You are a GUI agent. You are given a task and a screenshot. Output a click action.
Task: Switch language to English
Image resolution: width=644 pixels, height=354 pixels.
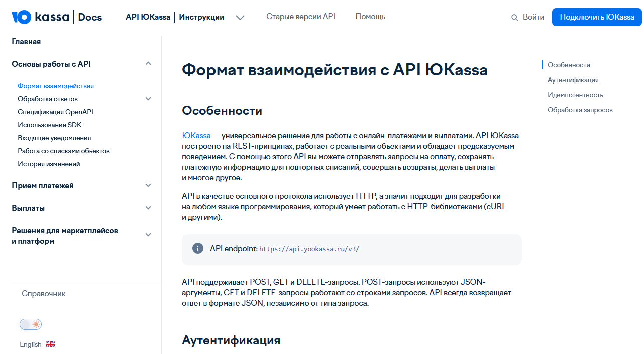coord(31,344)
